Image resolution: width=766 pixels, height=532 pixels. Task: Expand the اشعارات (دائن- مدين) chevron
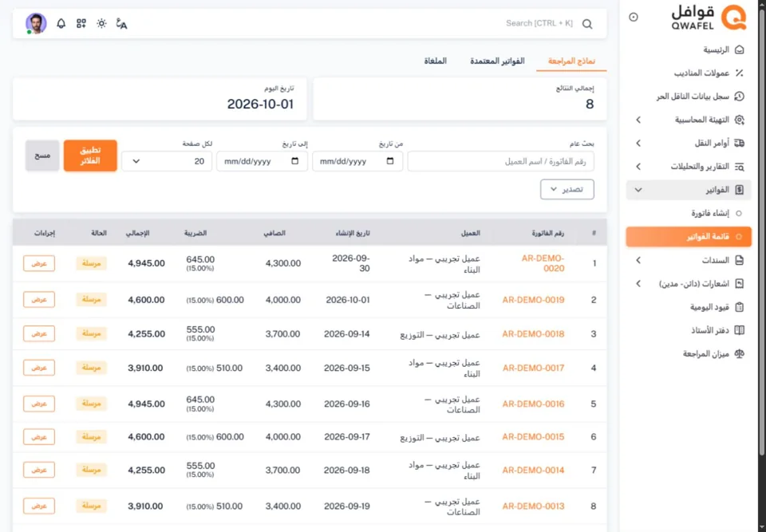click(638, 284)
